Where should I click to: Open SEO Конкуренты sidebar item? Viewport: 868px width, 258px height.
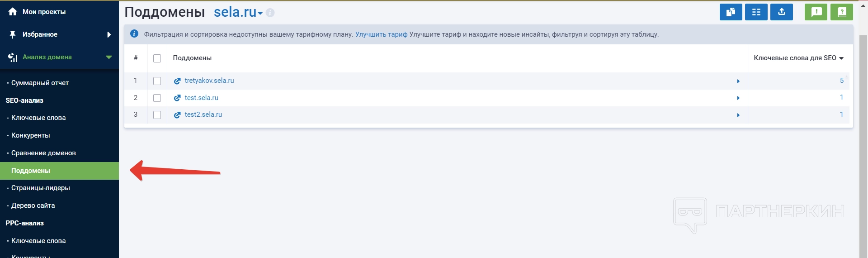pyautogui.click(x=30, y=135)
